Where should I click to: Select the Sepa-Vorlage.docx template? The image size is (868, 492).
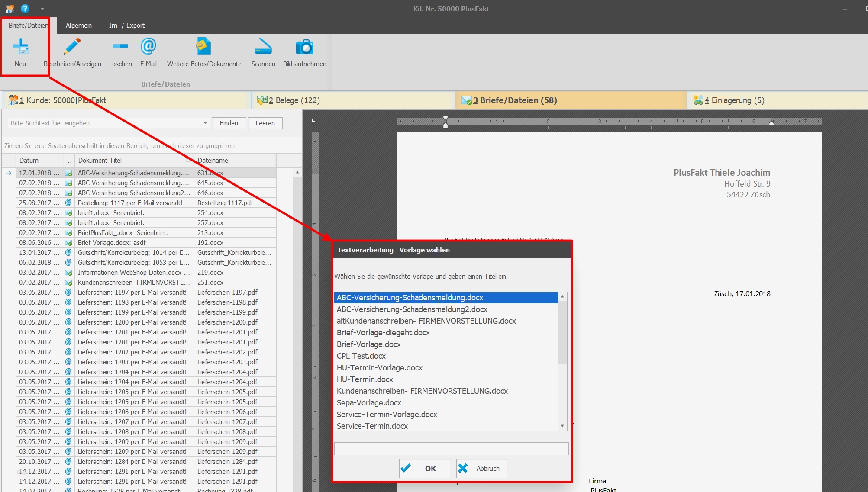point(369,403)
